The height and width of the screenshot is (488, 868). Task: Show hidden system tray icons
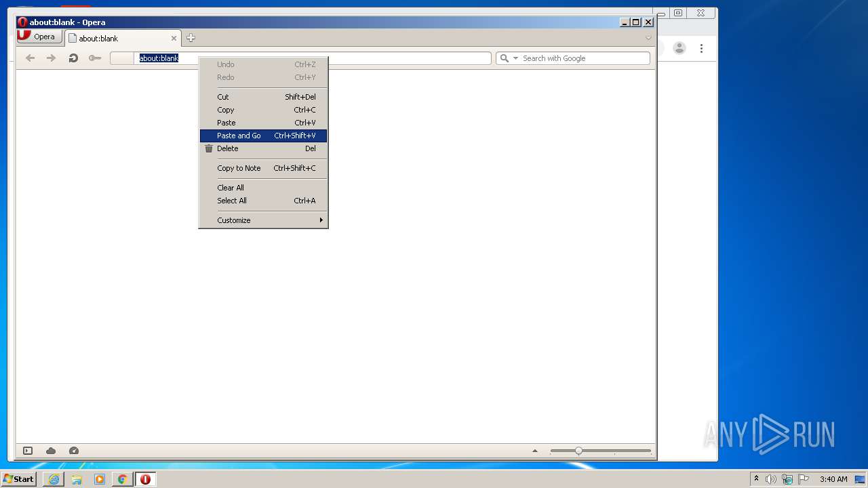756,479
